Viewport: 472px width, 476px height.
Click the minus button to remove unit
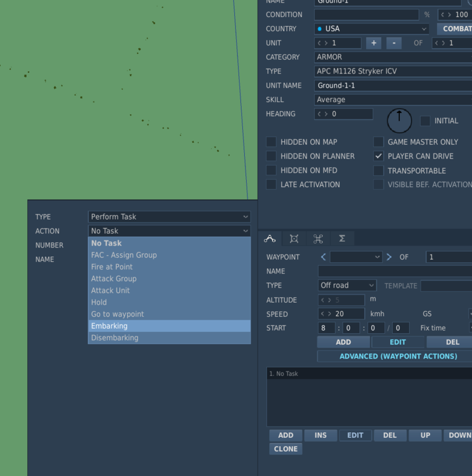[393, 43]
